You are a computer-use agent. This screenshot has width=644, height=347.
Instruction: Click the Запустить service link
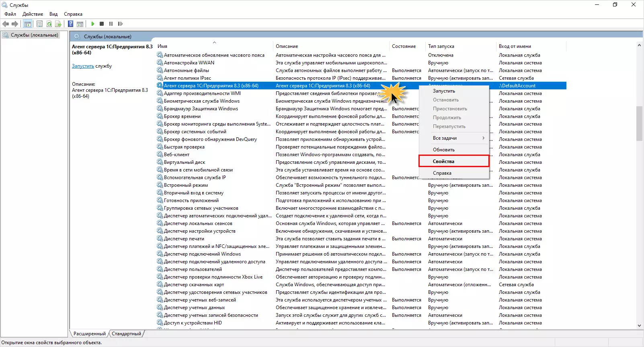pyautogui.click(x=83, y=66)
